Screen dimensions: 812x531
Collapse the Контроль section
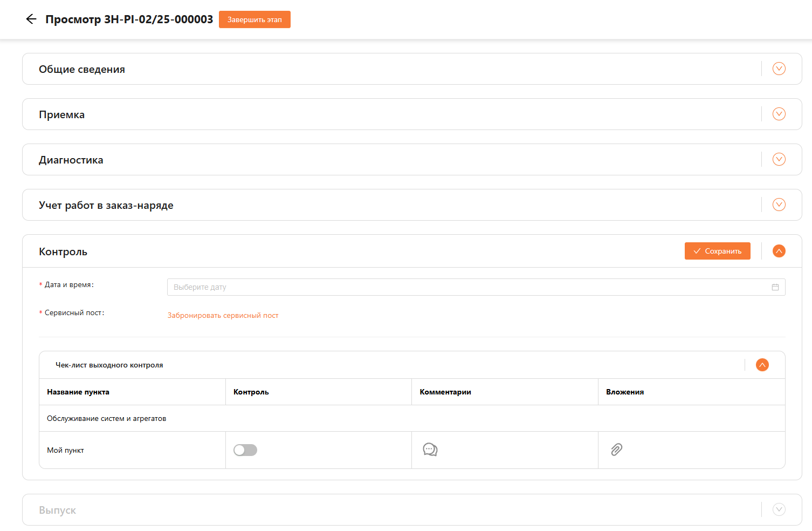pos(779,251)
